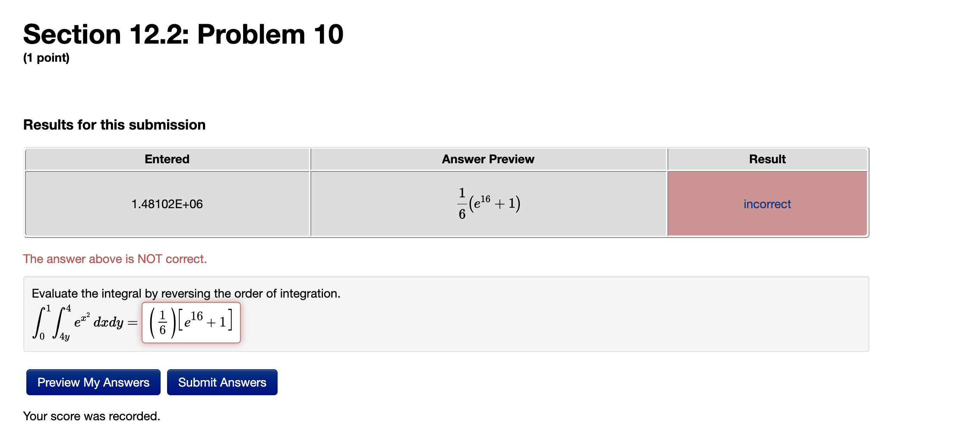Click the NOT correct warning message

click(x=115, y=259)
